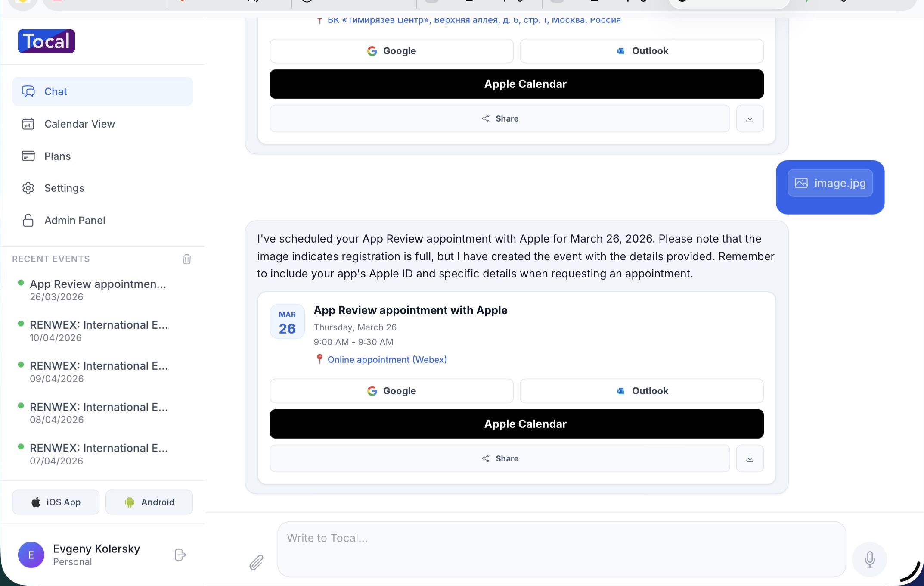Open the Plans page

coord(102,156)
